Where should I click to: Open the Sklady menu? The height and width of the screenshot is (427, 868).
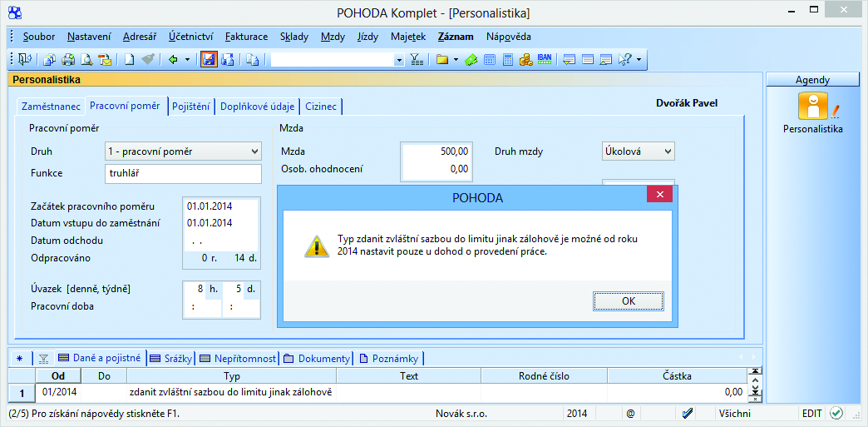294,37
